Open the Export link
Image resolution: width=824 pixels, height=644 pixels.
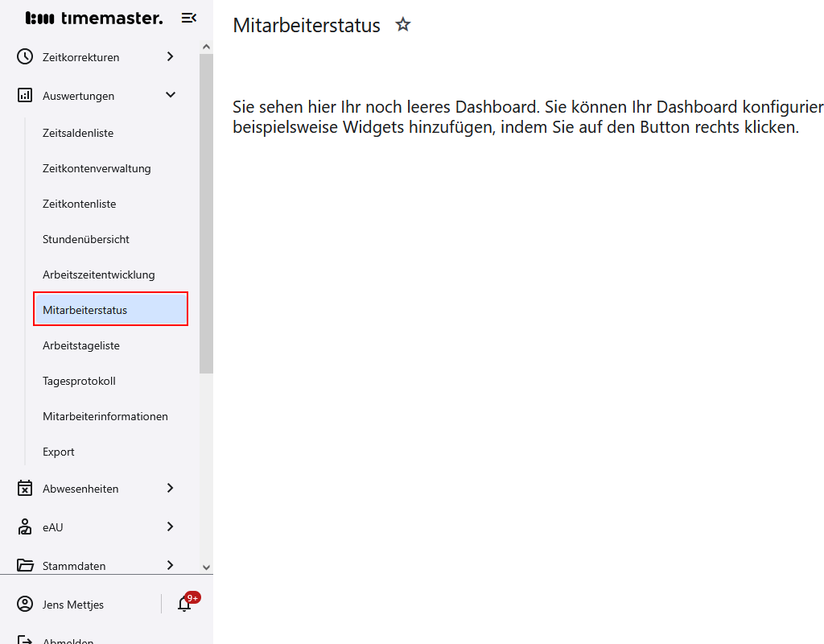pos(58,452)
